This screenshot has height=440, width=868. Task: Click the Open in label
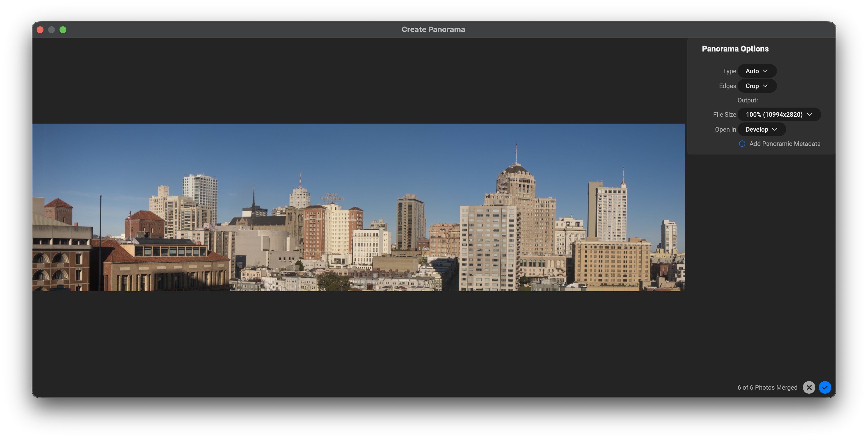pyautogui.click(x=726, y=129)
